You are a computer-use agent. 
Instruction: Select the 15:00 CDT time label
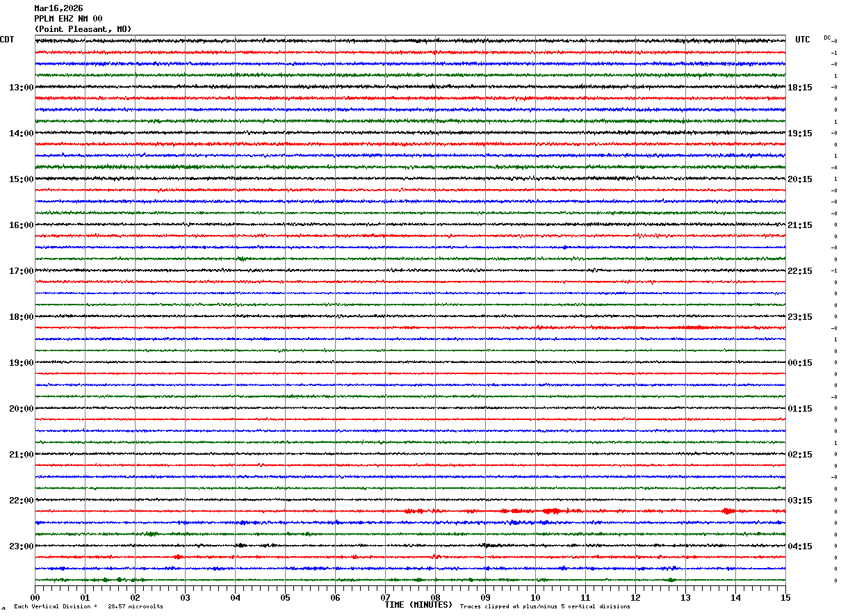(x=21, y=179)
